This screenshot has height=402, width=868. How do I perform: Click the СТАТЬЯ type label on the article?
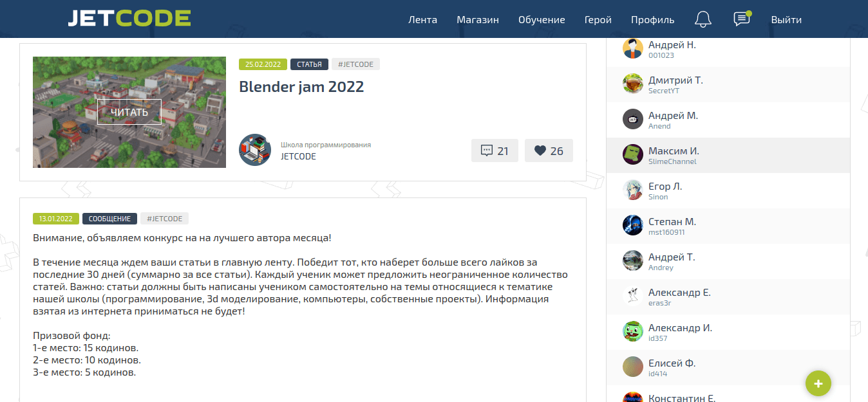(308, 64)
